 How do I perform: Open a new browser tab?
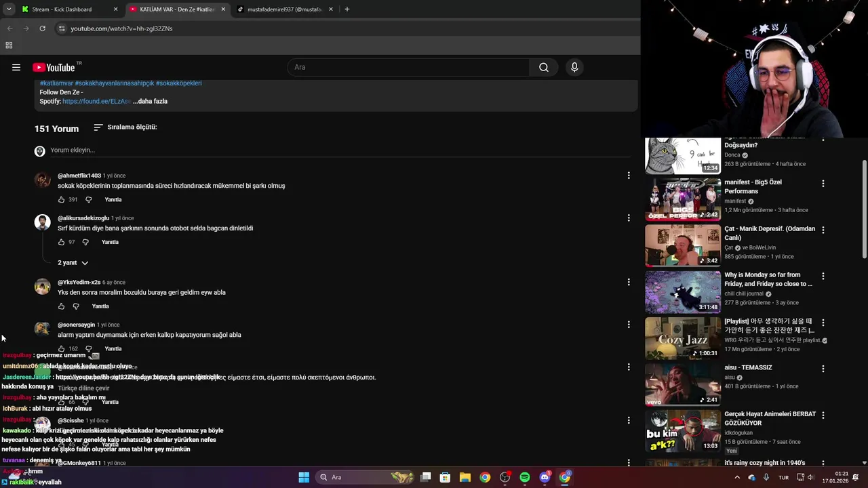(347, 9)
